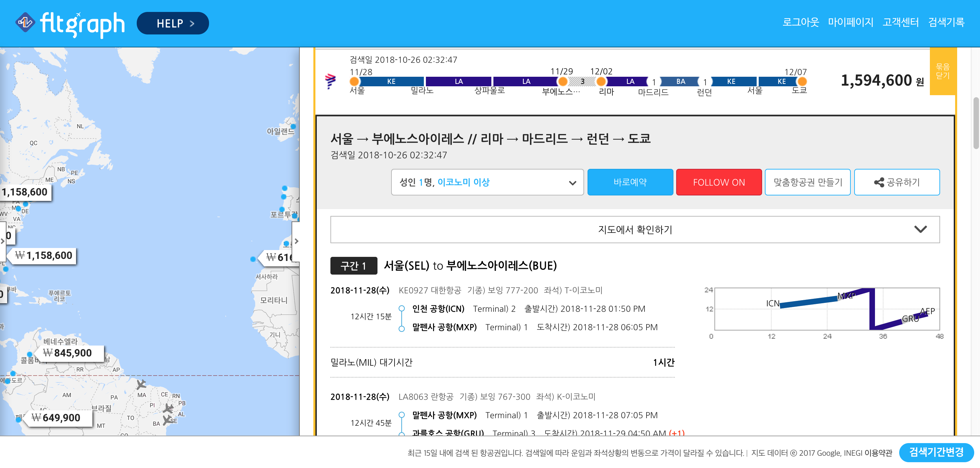Click the airplane icon near BA region Brazil
Image resolution: width=980 pixels, height=468 pixels.
coord(167,421)
